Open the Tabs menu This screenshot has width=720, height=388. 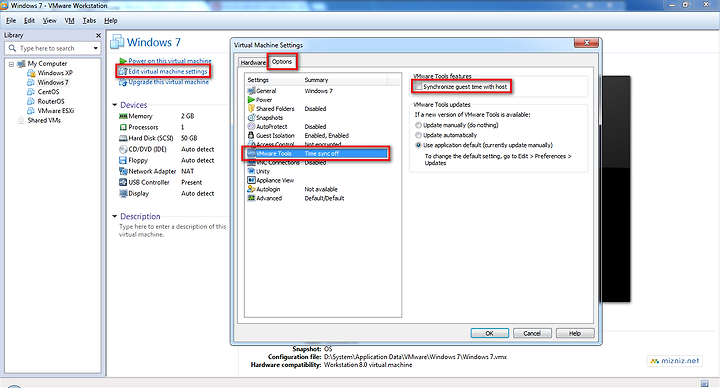pos(89,21)
